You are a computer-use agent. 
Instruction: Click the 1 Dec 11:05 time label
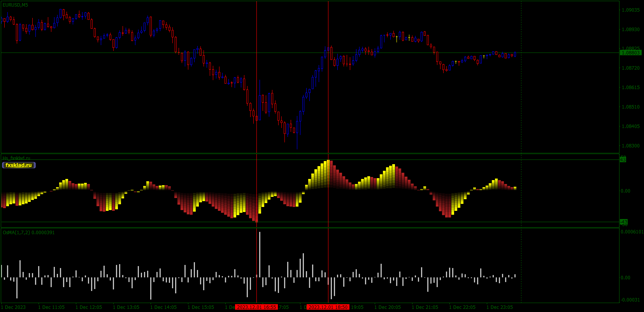(x=51, y=307)
